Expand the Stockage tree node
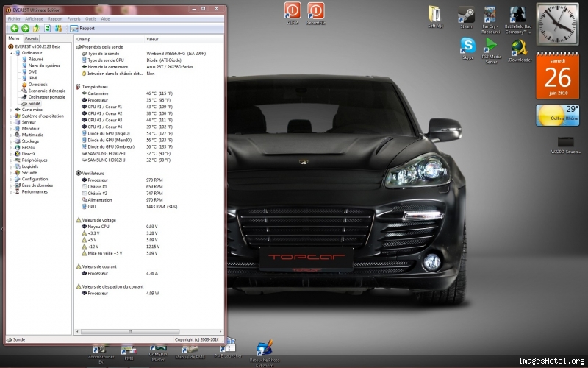 click(x=12, y=141)
